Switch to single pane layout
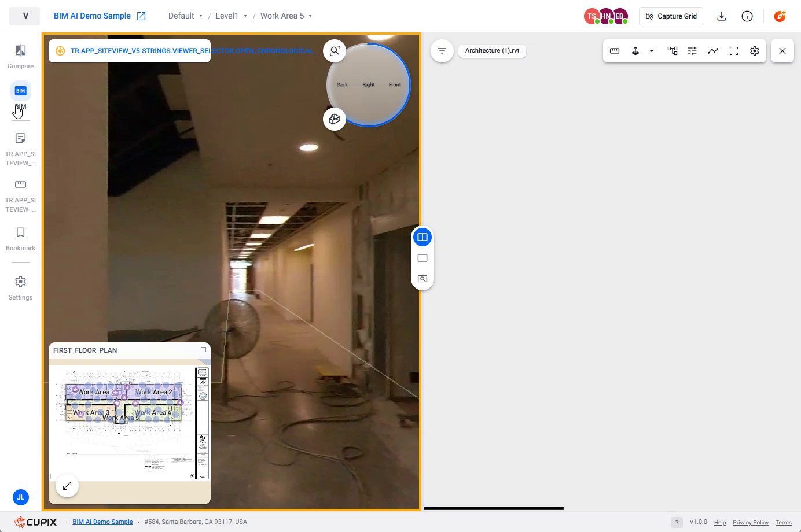Screen dimensions: 801x532 (x=422, y=258)
